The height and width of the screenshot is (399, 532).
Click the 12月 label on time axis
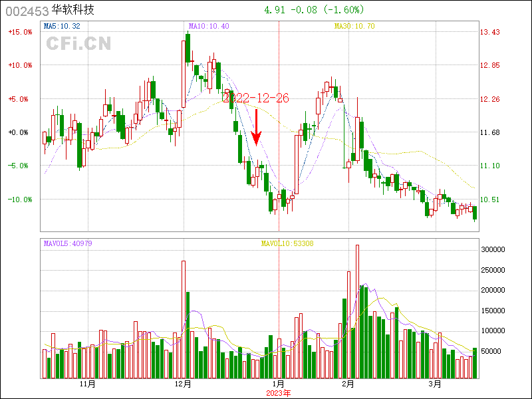(183, 384)
